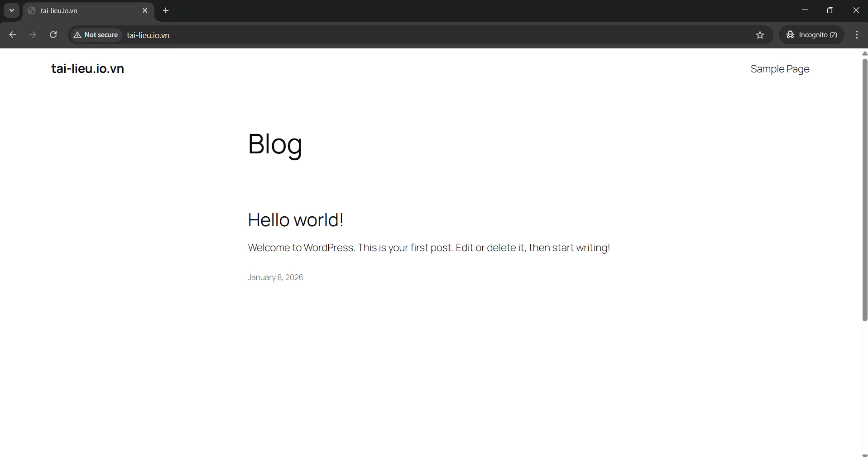Screen dimensions: 868x457
Task: Open the Chrome three-dot menu
Action: (x=856, y=35)
